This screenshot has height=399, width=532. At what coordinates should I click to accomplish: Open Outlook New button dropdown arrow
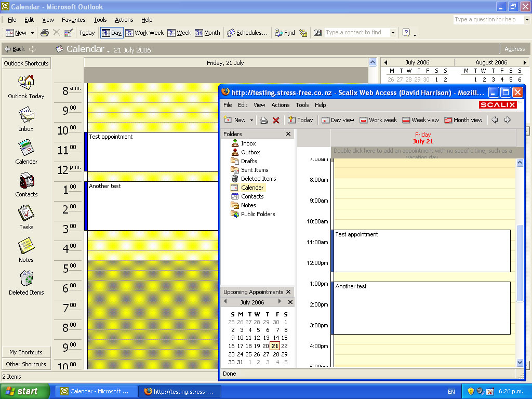[33, 33]
